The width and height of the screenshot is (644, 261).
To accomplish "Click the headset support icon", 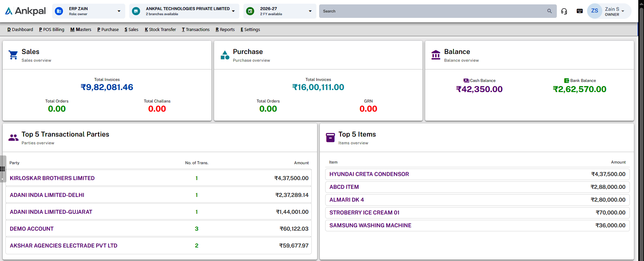I will pyautogui.click(x=564, y=11).
